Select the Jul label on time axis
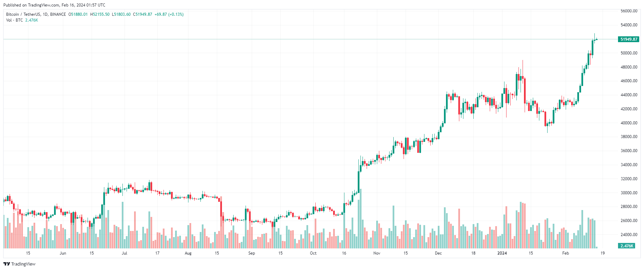 pyautogui.click(x=124, y=253)
